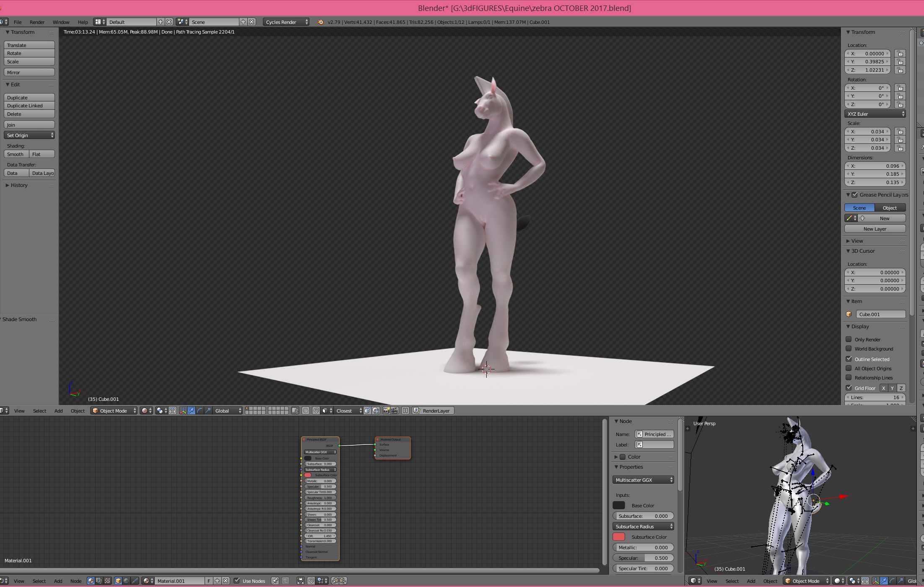
Task: Uncheck the Use Nodes checkbox
Action: (237, 581)
